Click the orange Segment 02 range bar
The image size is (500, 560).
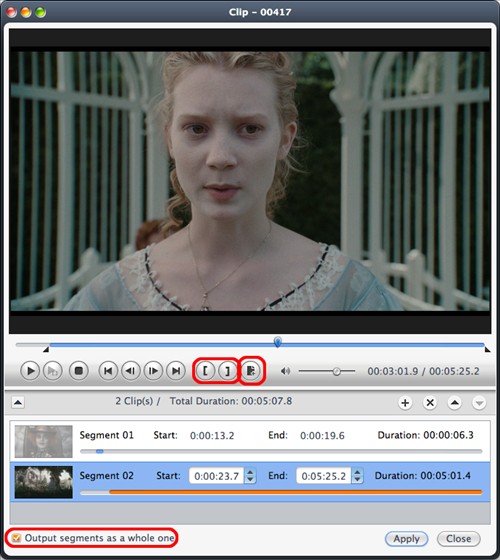pos(296,492)
